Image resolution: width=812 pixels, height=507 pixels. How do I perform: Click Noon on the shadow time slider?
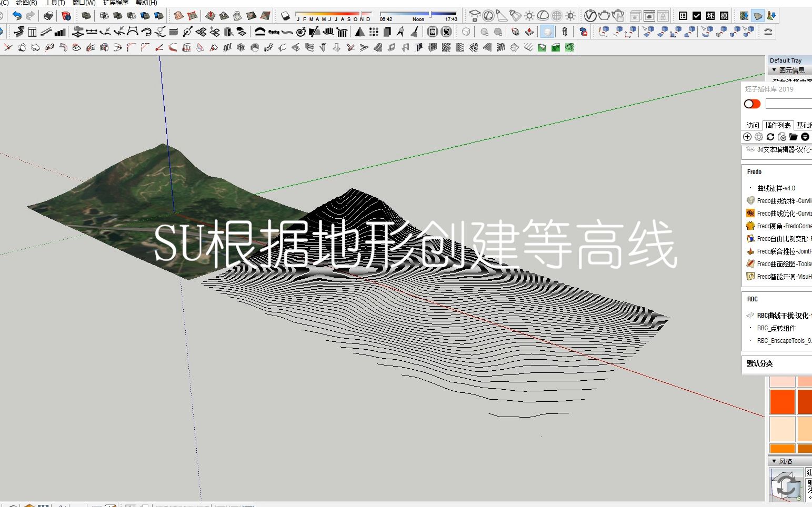pyautogui.click(x=418, y=19)
